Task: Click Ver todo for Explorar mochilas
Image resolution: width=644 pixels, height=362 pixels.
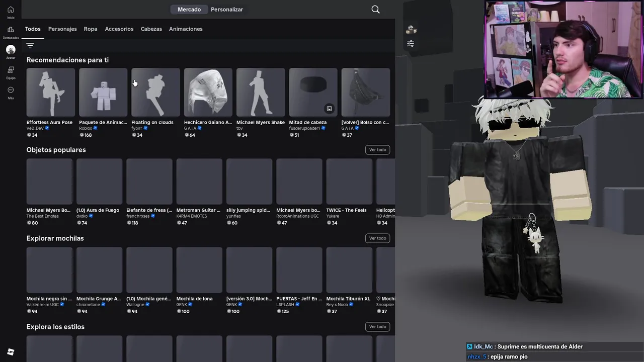Action: pos(377,238)
